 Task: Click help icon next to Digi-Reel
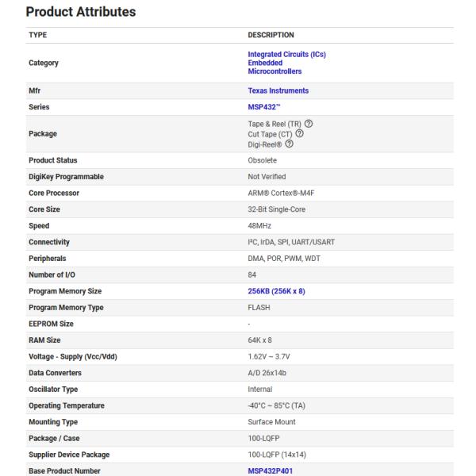coord(290,142)
